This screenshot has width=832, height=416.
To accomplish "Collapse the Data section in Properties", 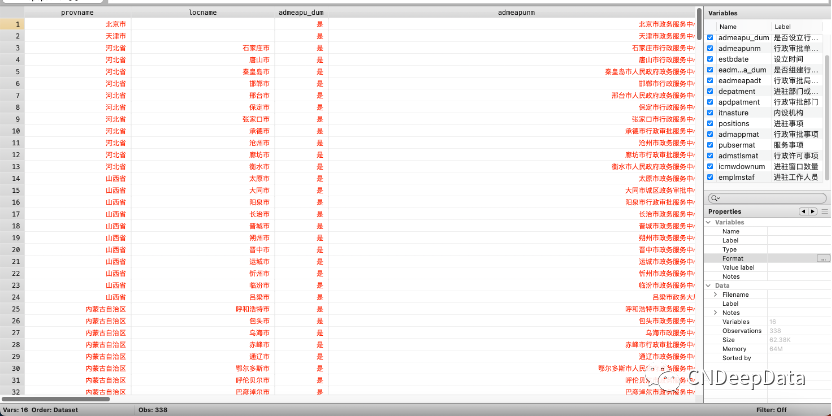I will [x=709, y=285].
